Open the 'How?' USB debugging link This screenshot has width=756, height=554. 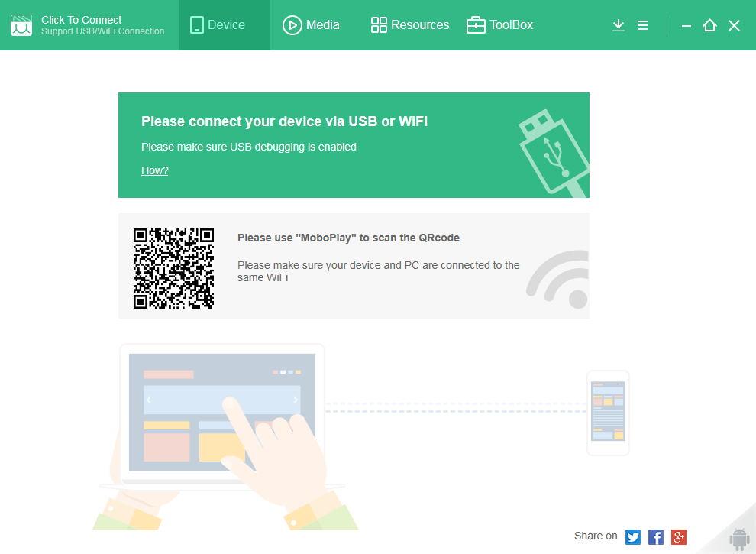155,170
